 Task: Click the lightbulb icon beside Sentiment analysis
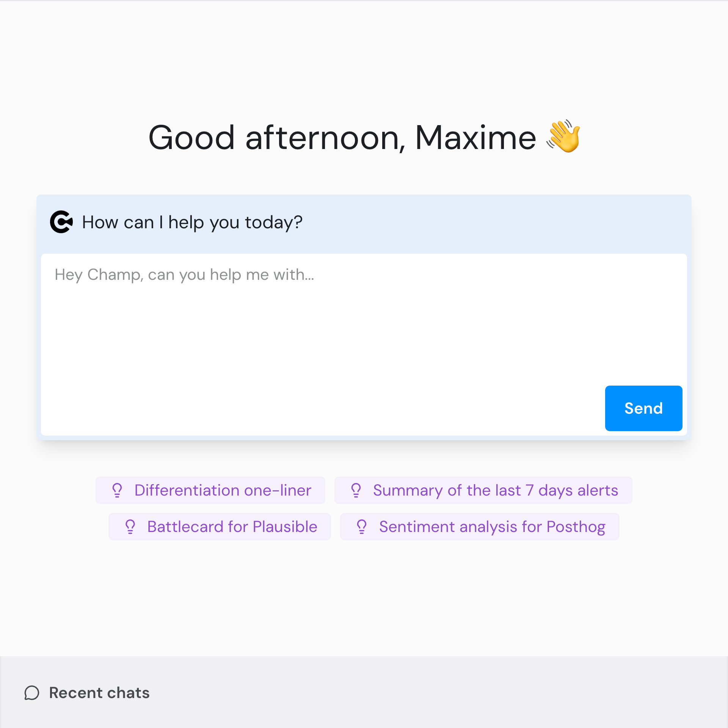pyautogui.click(x=362, y=527)
